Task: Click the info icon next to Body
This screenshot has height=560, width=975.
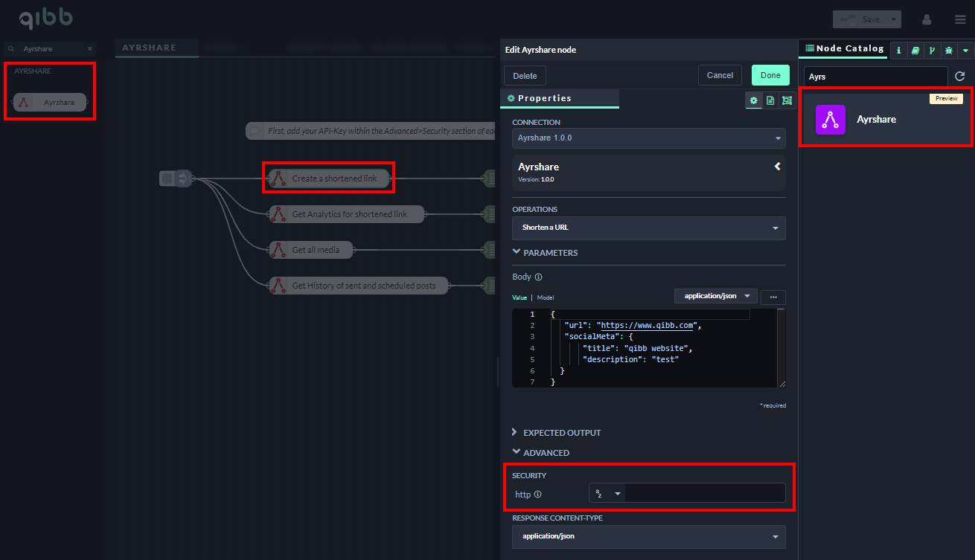Action: [538, 277]
